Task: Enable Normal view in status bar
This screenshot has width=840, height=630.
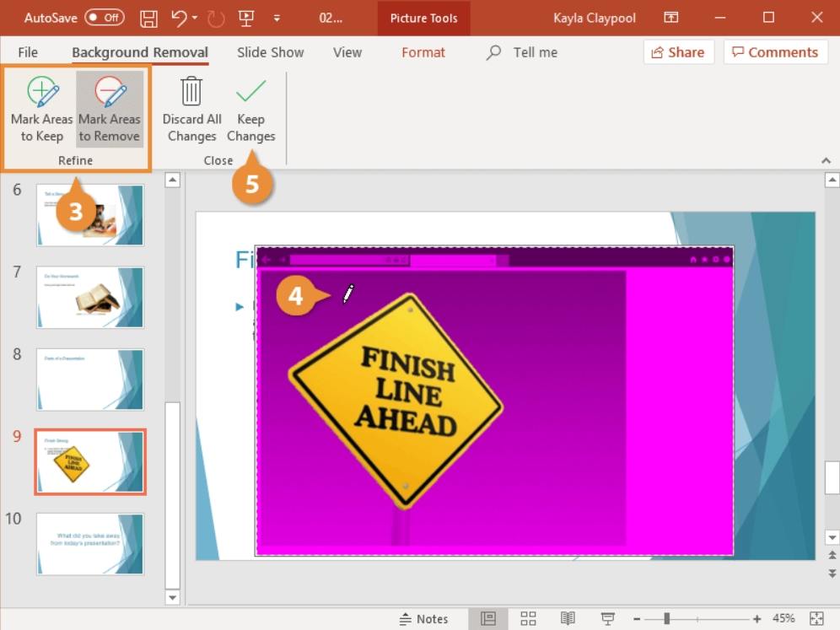Action: point(488,618)
